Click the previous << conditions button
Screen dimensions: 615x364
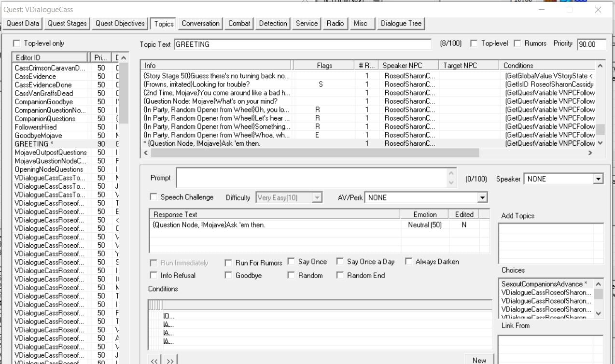154,360
